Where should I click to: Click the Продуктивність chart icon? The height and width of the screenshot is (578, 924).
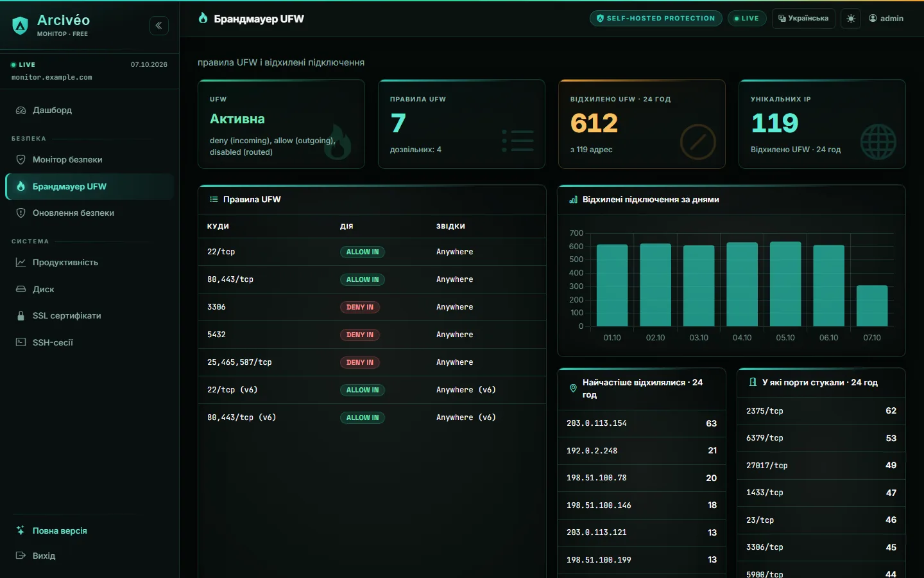[21, 262]
